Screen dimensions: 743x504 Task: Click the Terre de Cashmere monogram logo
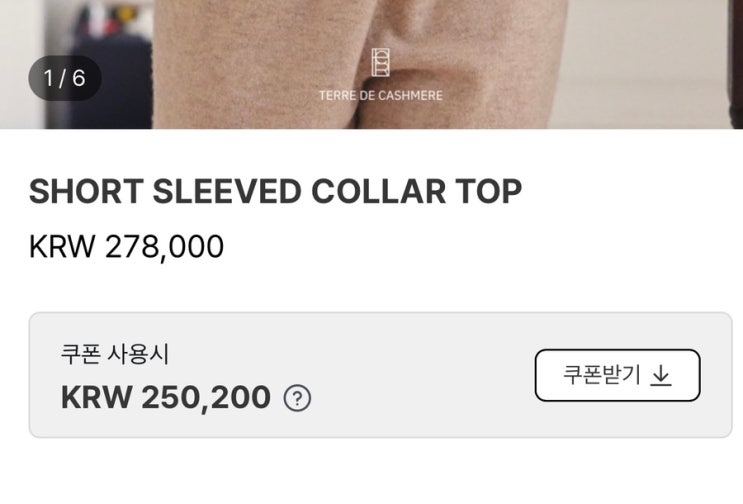(x=381, y=62)
